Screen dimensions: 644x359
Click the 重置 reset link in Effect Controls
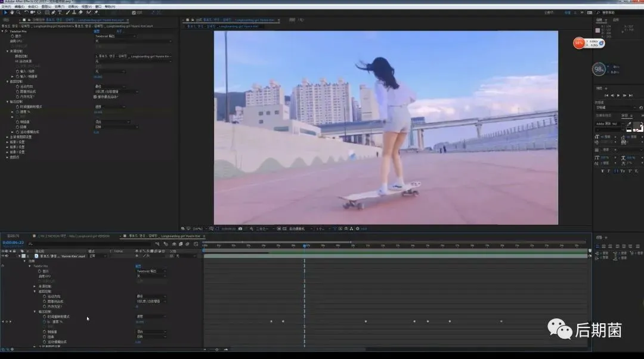[x=97, y=31]
